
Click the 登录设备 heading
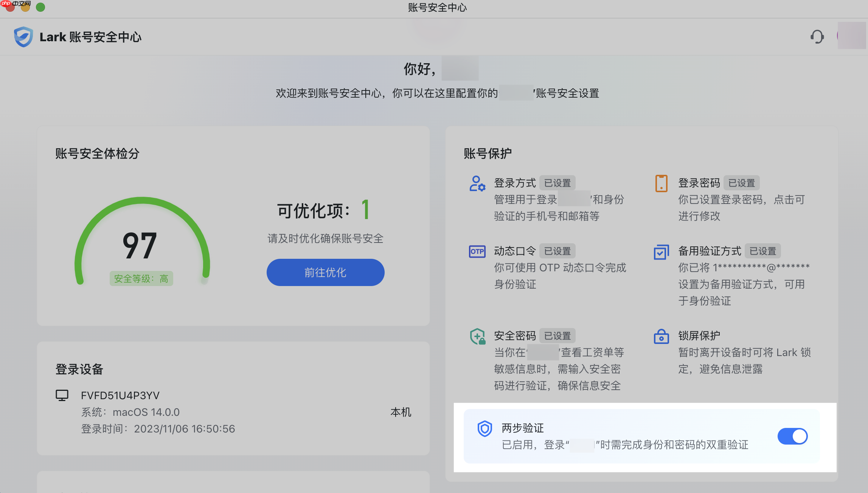point(79,369)
